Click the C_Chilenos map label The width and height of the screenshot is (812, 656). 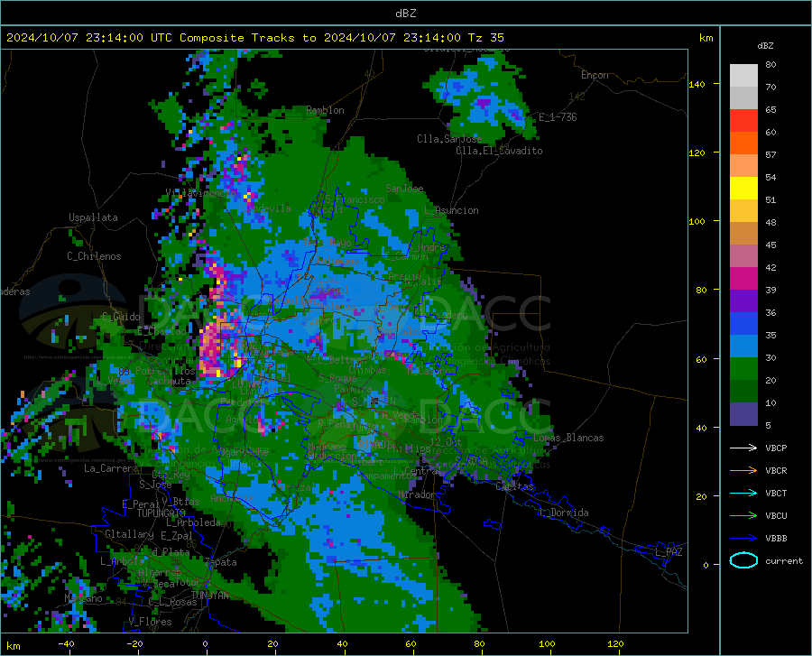coord(94,256)
